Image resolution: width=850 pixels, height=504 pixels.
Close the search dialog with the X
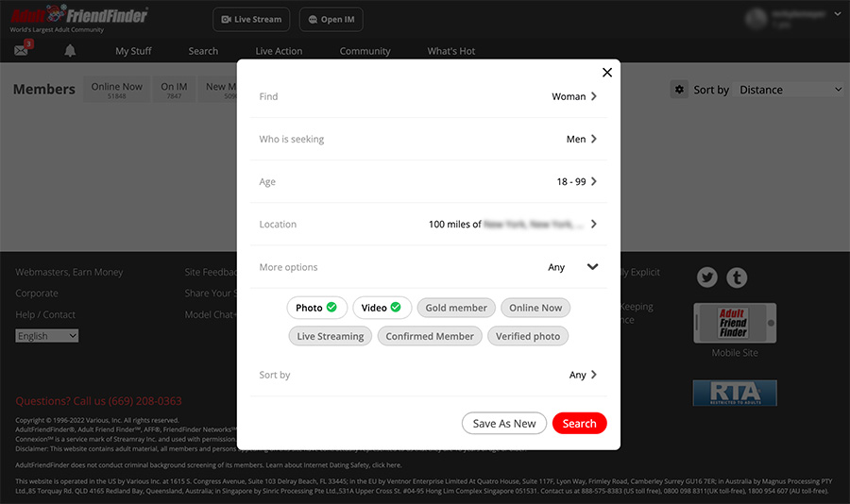(x=607, y=73)
